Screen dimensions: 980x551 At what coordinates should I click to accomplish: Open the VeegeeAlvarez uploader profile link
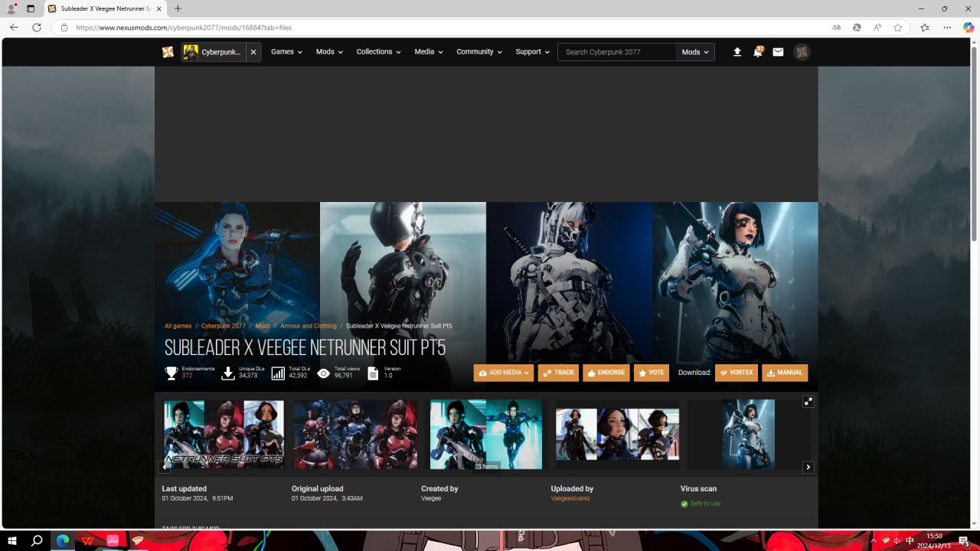pyautogui.click(x=570, y=498)
